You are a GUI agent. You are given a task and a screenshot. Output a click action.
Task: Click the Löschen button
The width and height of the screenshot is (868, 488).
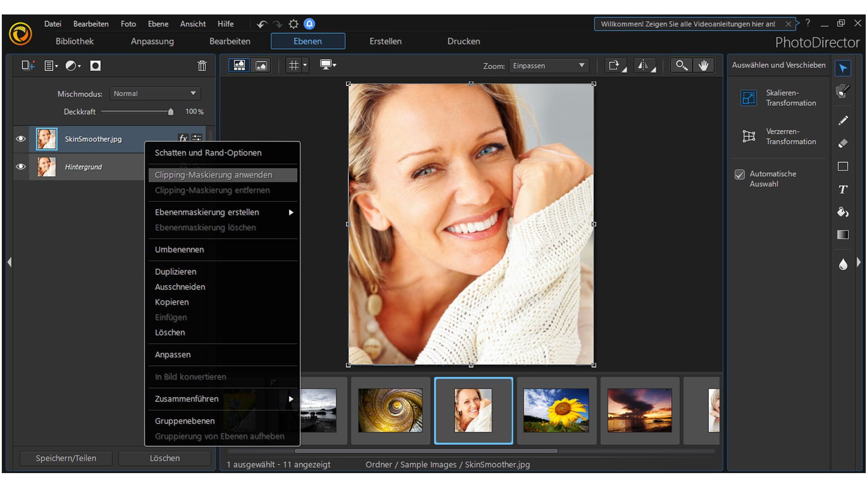[x=165, y=458]
